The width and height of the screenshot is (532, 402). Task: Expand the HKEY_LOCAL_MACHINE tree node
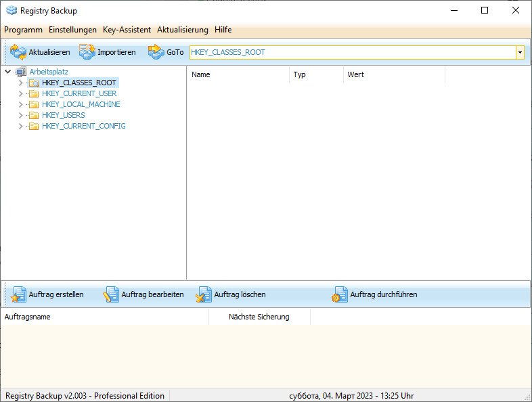pos(21,104)
